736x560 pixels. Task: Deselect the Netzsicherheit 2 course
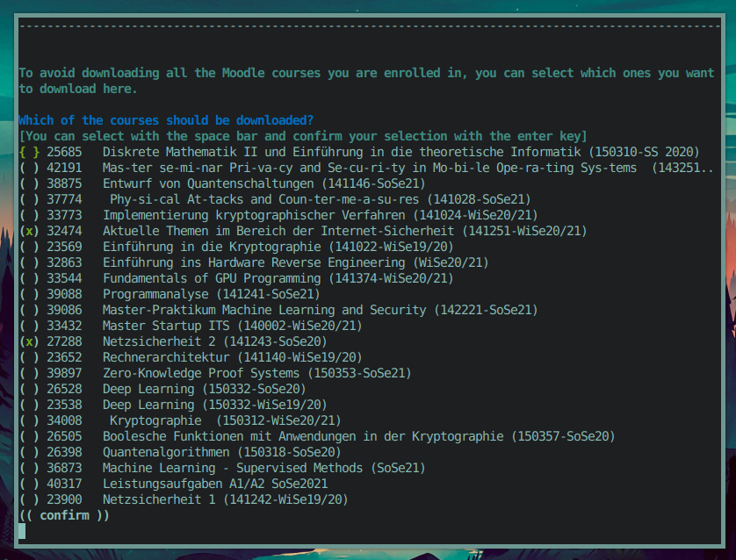(25, 341)
